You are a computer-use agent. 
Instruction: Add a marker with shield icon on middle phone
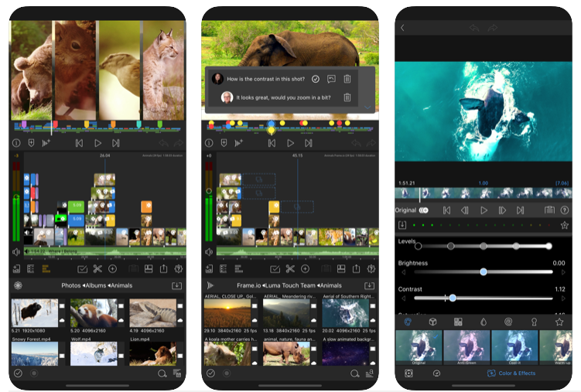[224, 143]
